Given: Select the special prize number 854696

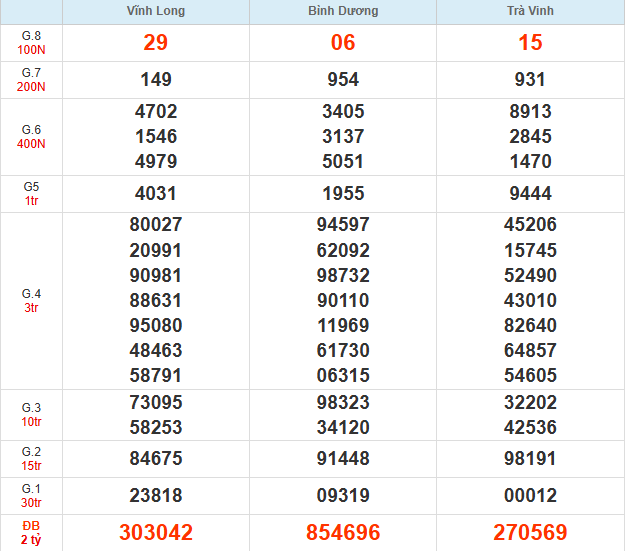Looking at the screenshot, I should pyautogui.click(x=343, y=533).
